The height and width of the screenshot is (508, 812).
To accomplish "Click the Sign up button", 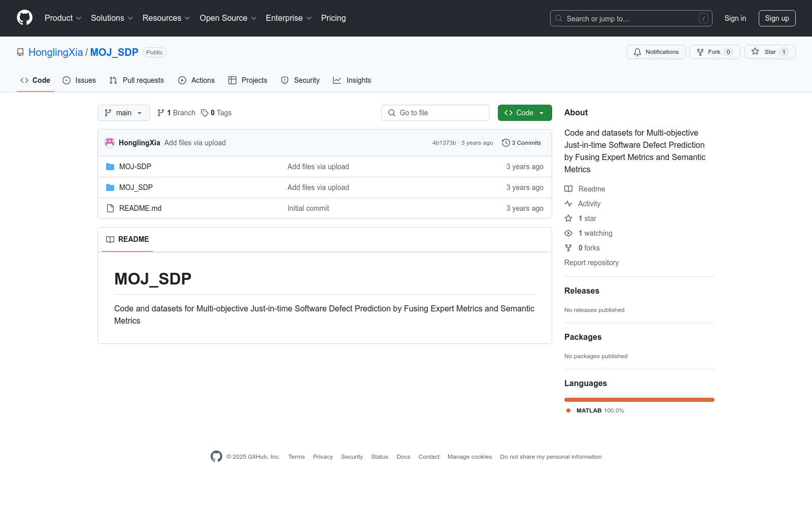I will tap(776, 18).
